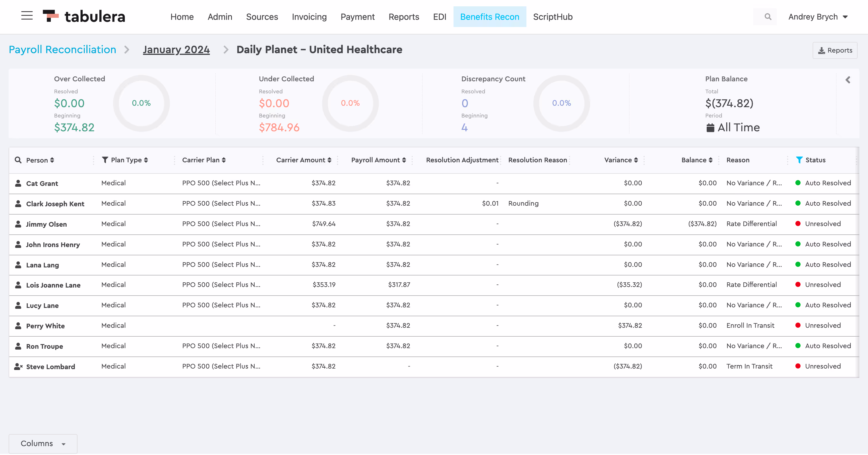Image resolution: width=868 pixels, height=455 pixels.
Task: Open the Invoicing menu
Action: (x=309, y=17)
